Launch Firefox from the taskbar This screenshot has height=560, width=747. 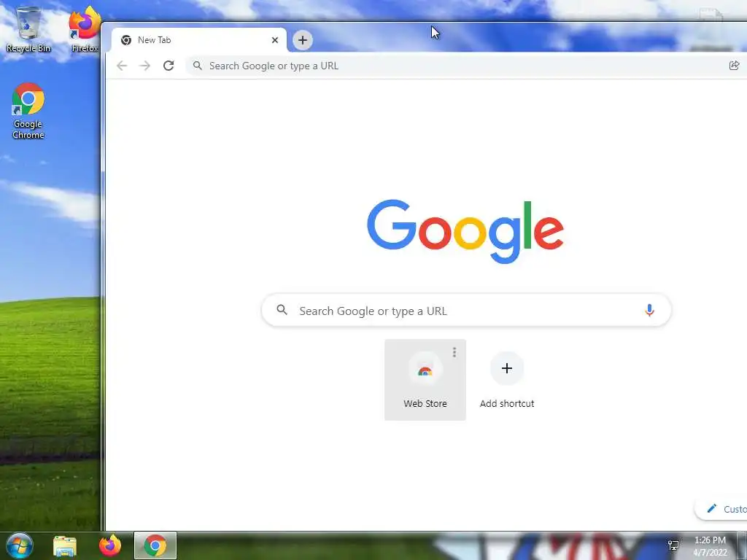click(110, 545)
